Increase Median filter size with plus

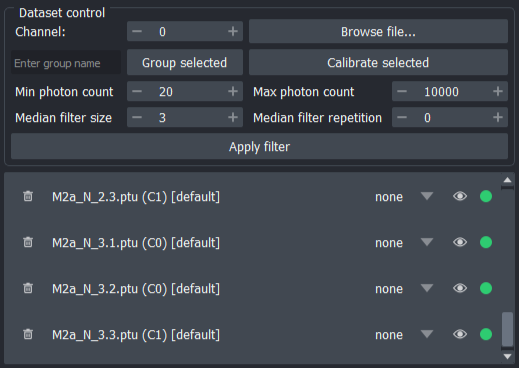(x=233, y=117)
